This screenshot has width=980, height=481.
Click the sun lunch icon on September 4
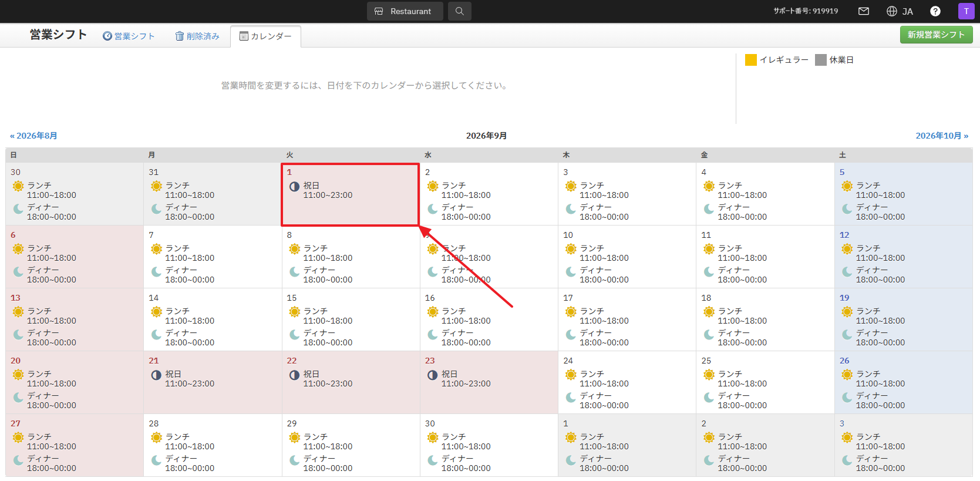pos(709,186)
